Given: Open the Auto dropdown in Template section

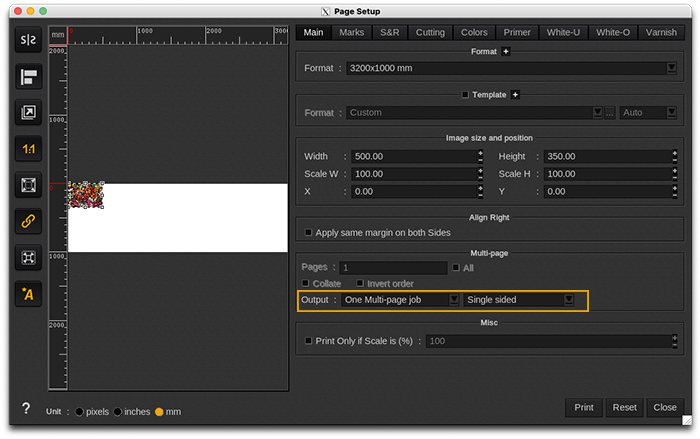Looking at the screenshot, I should 671,113.
